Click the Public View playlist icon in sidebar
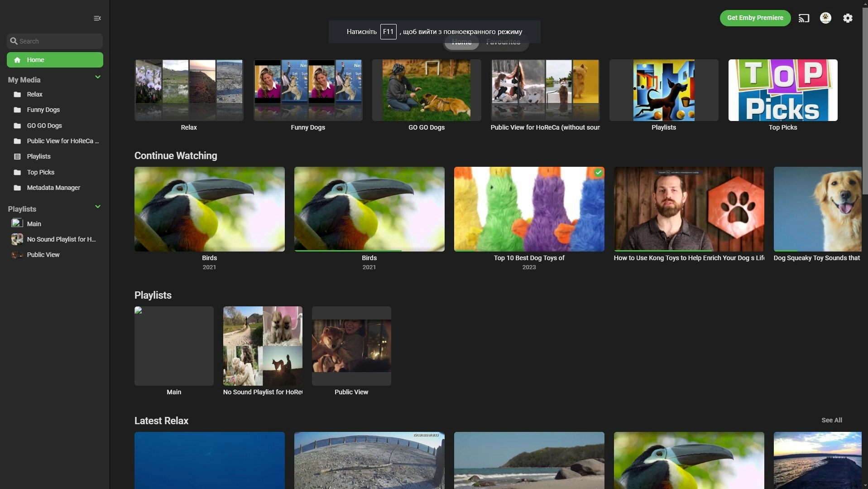868x489 pixels. 17,255
